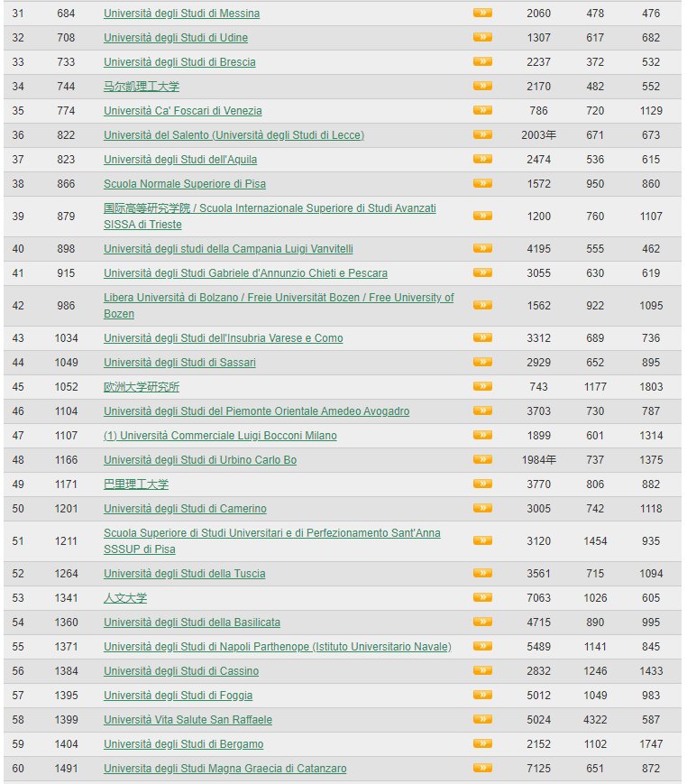The width and height of the screenshot is (687, 784).
Task: Open the 欧洲大学研究所 link
Action: pyautogui.click(x=142, y=387)
